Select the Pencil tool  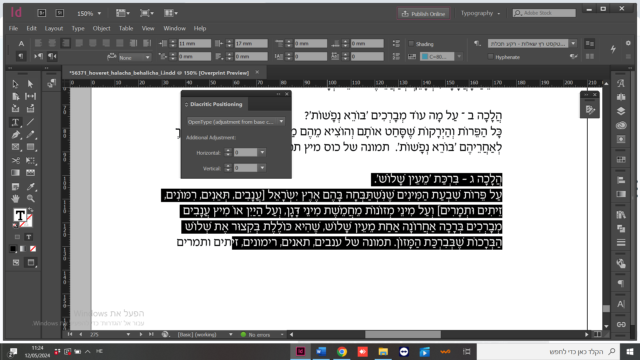30,135
